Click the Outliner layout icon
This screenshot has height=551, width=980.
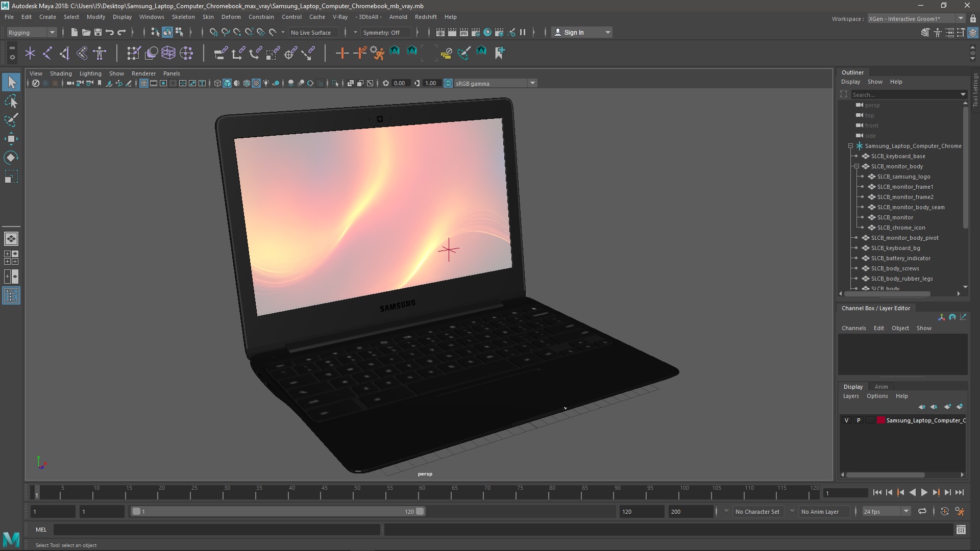pos(11,296)
